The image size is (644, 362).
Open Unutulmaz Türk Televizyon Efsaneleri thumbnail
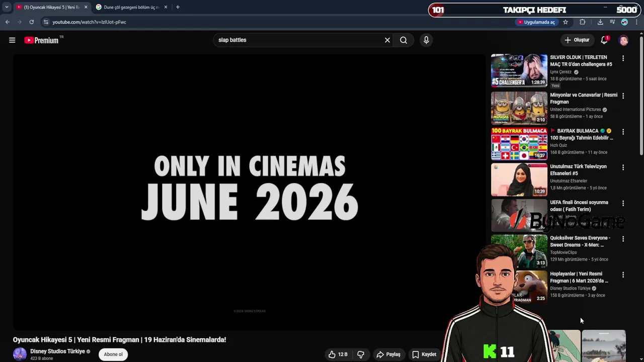click(519, 179)
